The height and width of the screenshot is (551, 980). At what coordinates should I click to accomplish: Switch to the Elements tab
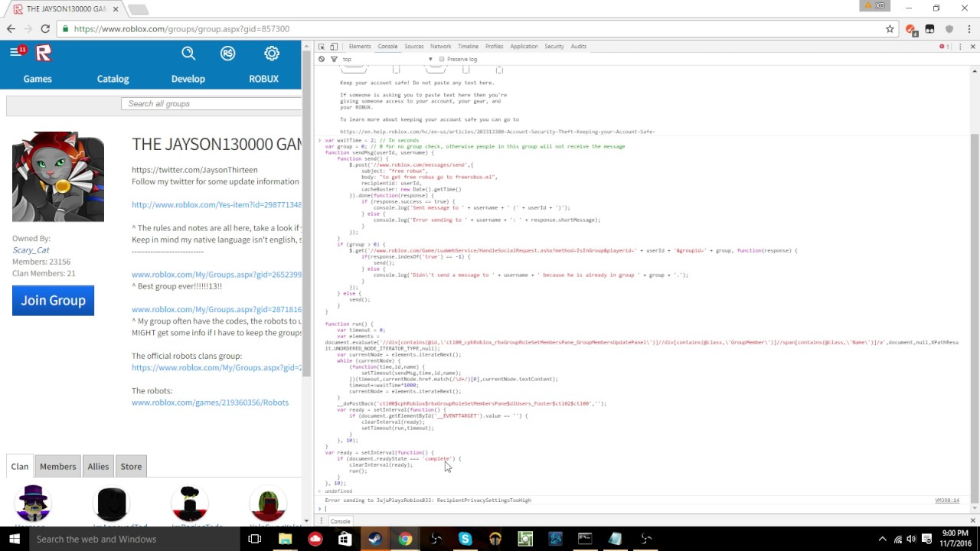[359, 47]
